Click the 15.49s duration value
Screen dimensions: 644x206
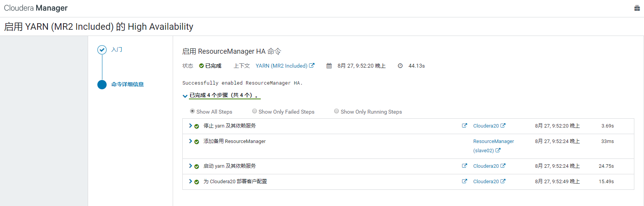[x=607, y=182]
